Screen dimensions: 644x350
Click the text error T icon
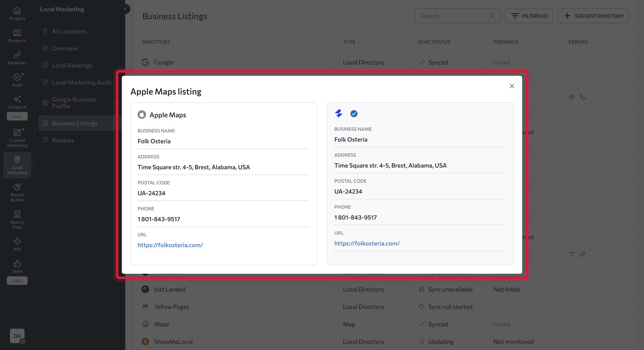[572, 254]
